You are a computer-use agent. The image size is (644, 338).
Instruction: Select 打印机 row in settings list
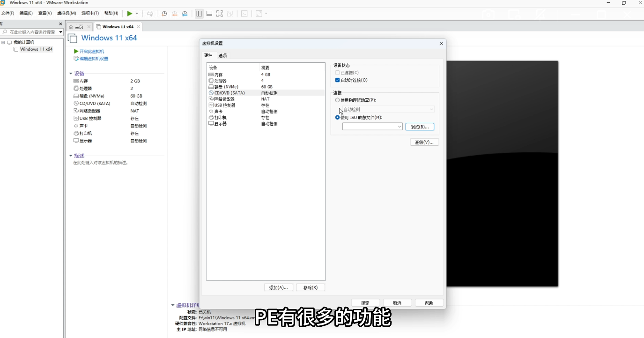tap(266, 118)
